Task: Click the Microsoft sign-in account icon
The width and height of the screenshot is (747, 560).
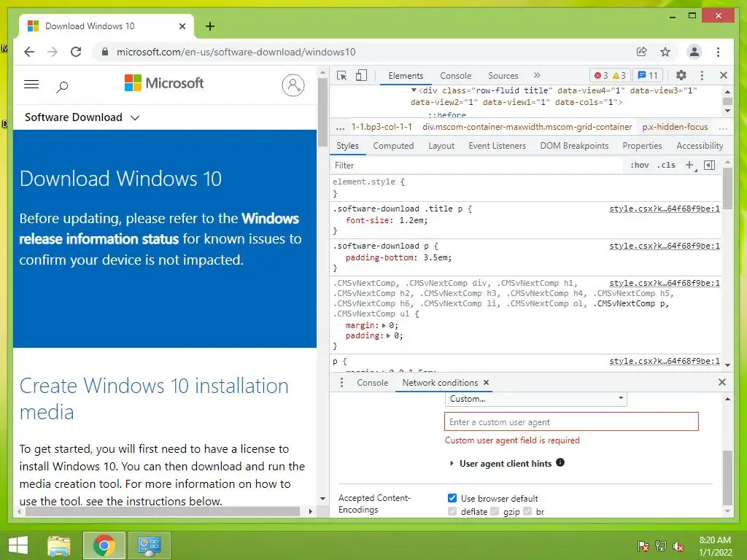Action: coord(293,85)
